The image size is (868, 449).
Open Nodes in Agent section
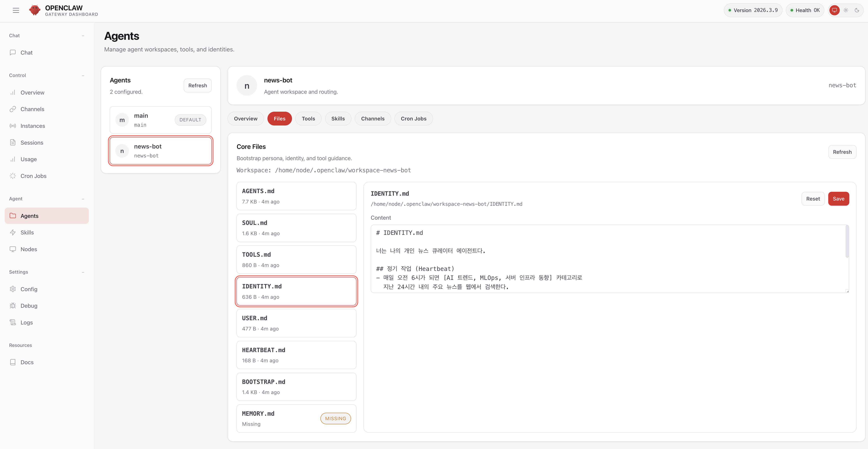29,249
